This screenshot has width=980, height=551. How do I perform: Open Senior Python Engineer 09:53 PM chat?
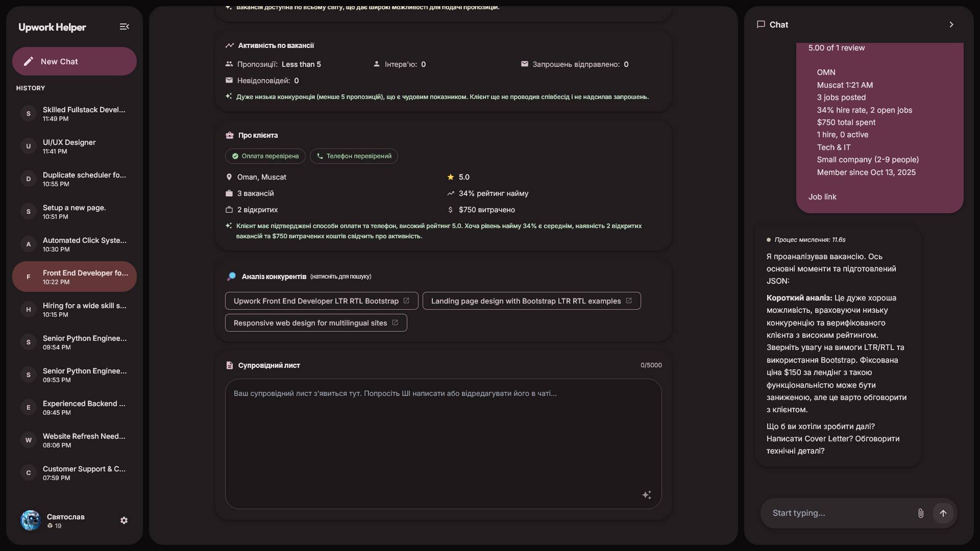pos(75,374)
